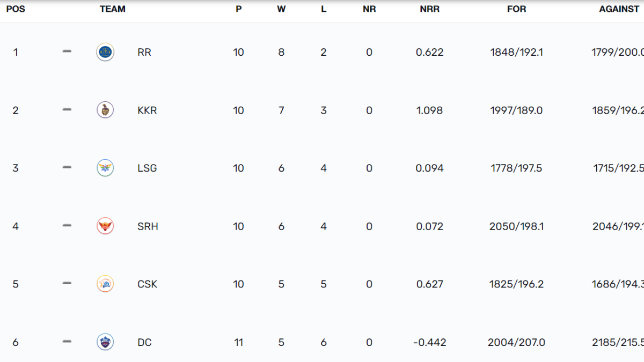Click the position change dash for RR

pos(67,51)
